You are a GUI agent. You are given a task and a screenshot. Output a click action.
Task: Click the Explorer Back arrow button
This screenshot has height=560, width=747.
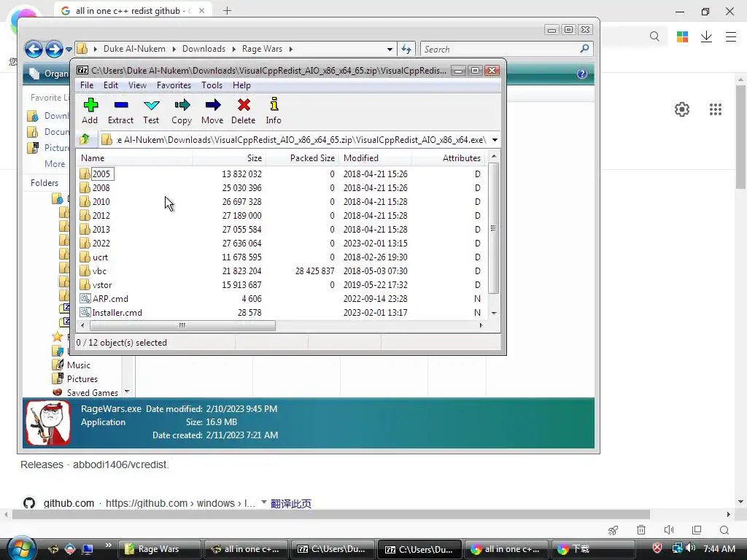click(x=34, y=49)
